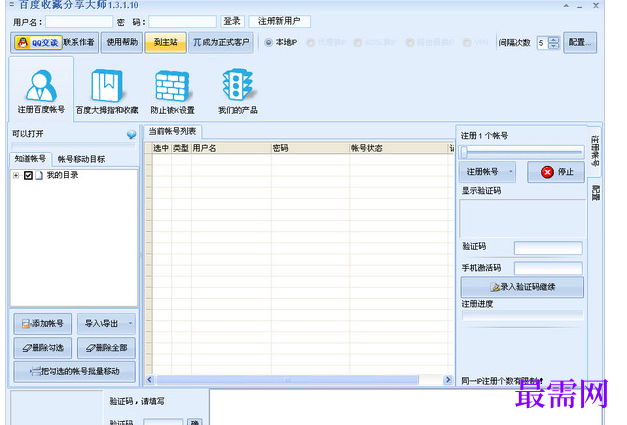Select the VPN radio option
This screenshot has width=627, height=425.
click(467, 42)
